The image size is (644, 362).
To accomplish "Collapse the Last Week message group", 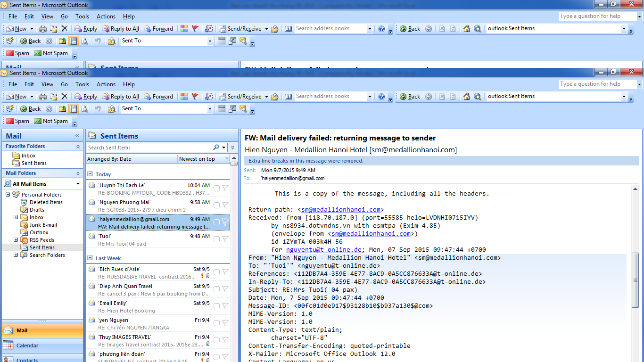I will click(x=90, y=258).
